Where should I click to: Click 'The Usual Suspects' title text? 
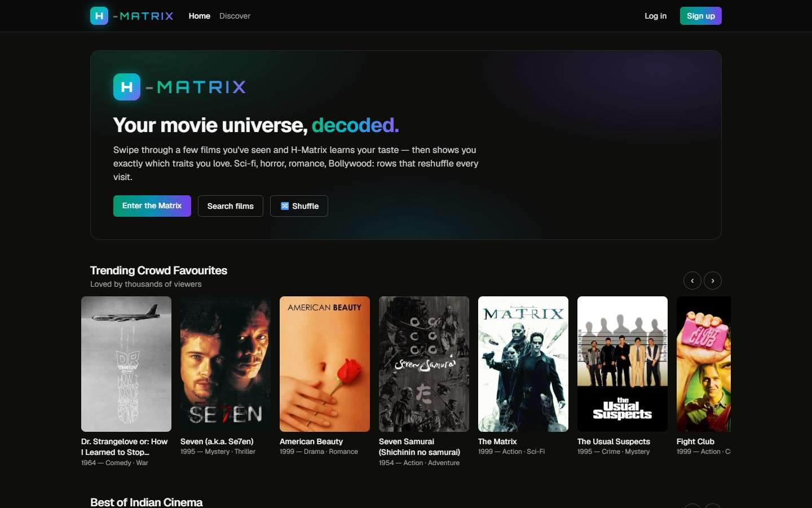tap(614, 441)
